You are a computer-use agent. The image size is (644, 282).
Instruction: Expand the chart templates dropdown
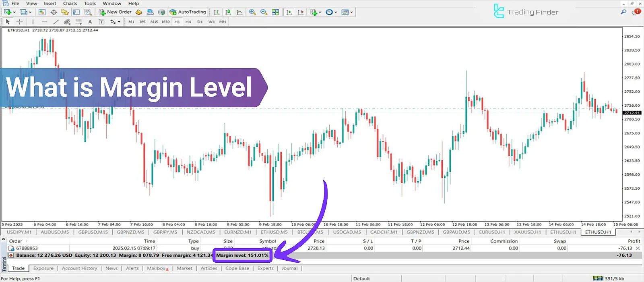tap(351, 12)
